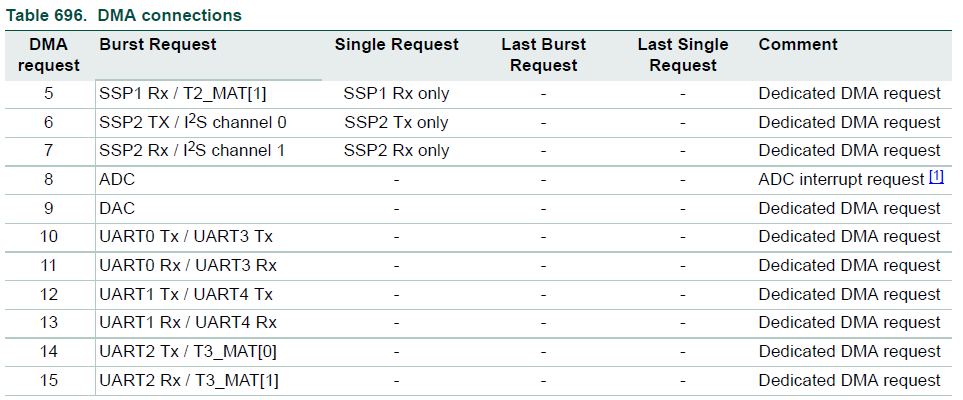Image resolution: width=963 pixels, height=400 pixels.
Task: Click the 'Table 696. DMA connections' title
Action: [x=123, y=16]
